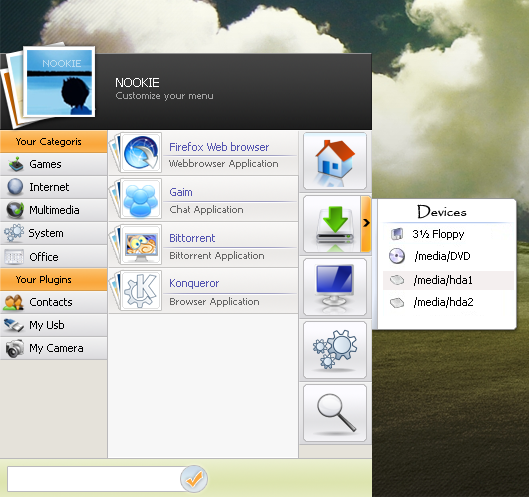Launch the Gaim chat application icon
Viewport: 529px width, 497px height.
click(141, 198)
